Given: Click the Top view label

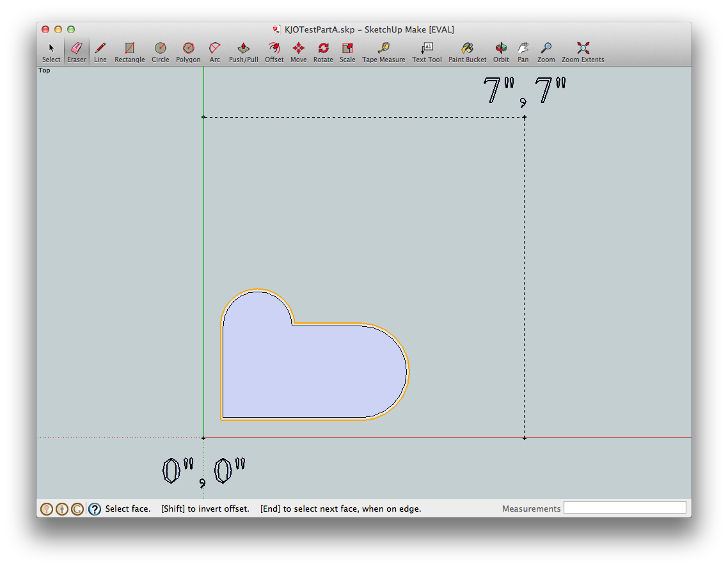Looking at the screenshot, I should pyautogui.click(x=44, y=70).
